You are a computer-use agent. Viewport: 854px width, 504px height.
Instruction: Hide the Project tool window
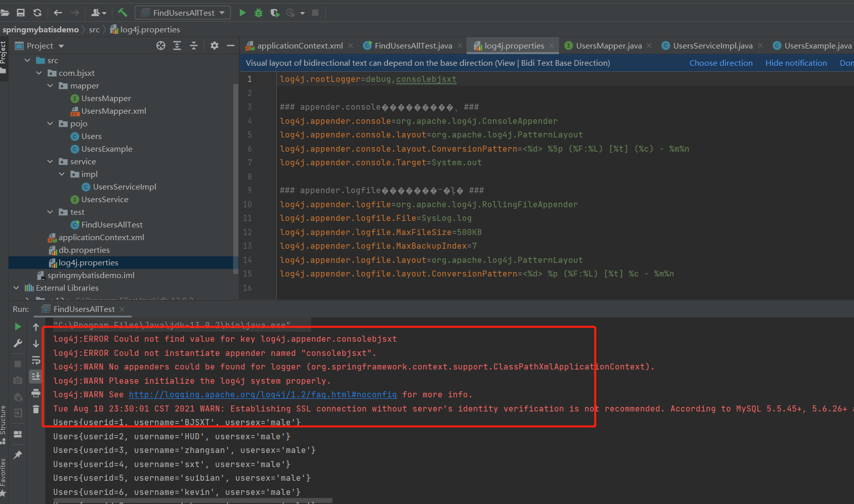231,45
